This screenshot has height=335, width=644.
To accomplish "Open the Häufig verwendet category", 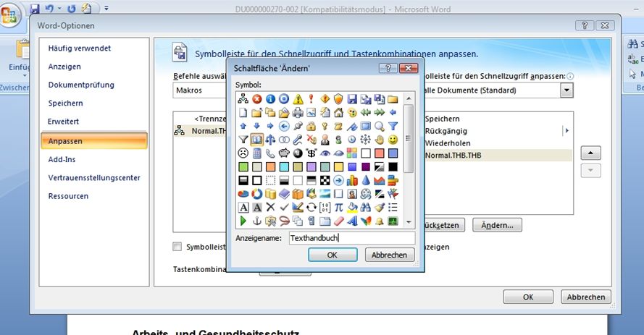I will [79, 48].
